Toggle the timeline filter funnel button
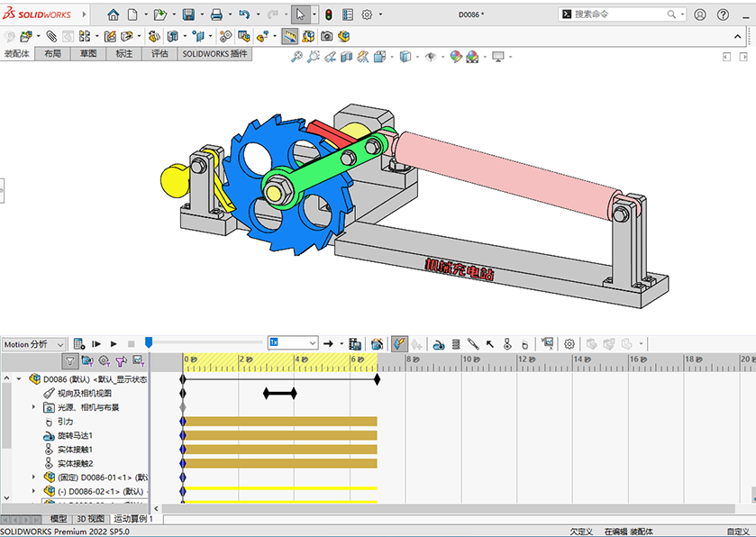Image resolution: width=756 pixels, height=537 pixels. pos(69,360)
